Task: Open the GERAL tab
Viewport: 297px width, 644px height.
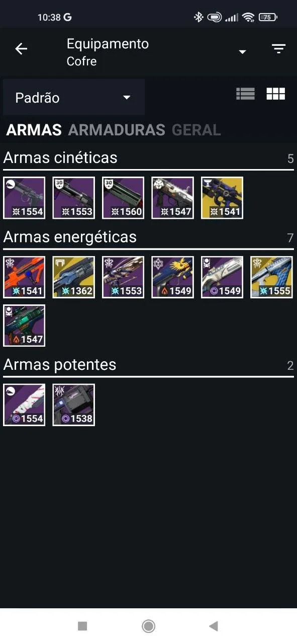Action: [x=196, y=130]
